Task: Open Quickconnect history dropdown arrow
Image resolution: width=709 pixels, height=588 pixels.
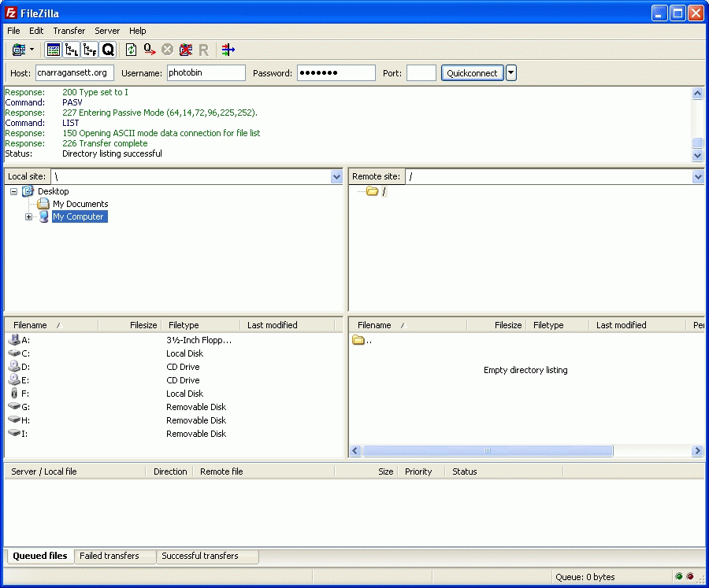Action: coord(511,73)
